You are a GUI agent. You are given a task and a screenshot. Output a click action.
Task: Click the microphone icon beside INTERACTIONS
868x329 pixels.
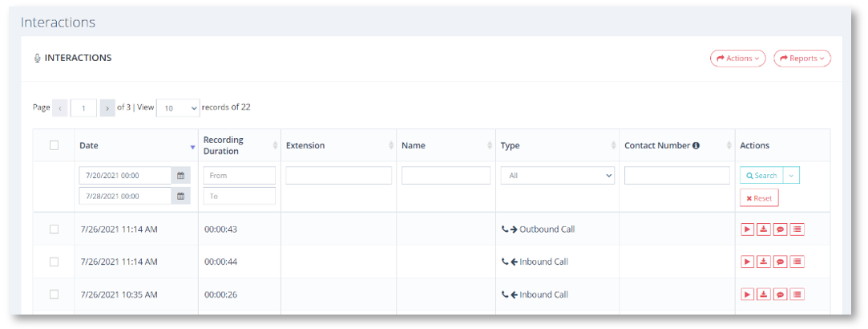pyautogui.click(x=37, y=58)
